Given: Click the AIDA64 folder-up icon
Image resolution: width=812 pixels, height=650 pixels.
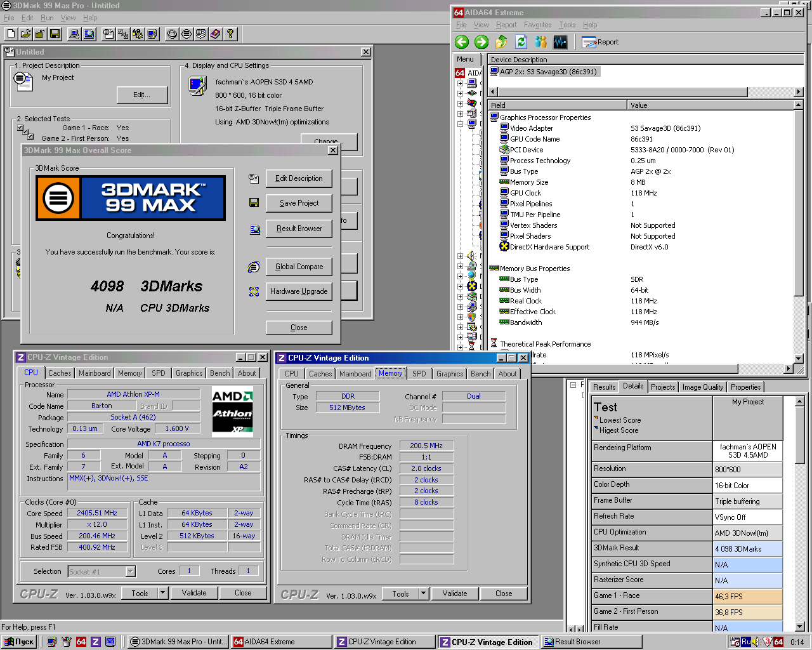Looking at the screenshot, I should tap(501, 42).
